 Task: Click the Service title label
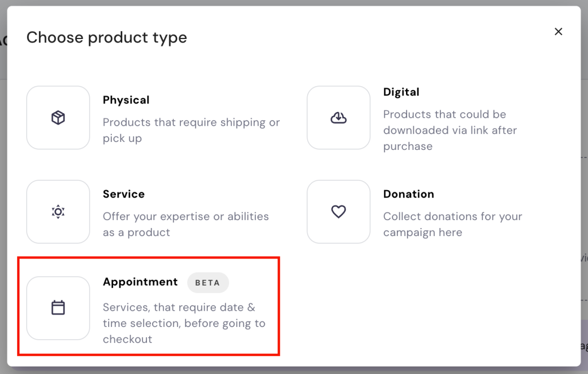tap(122, 194)
